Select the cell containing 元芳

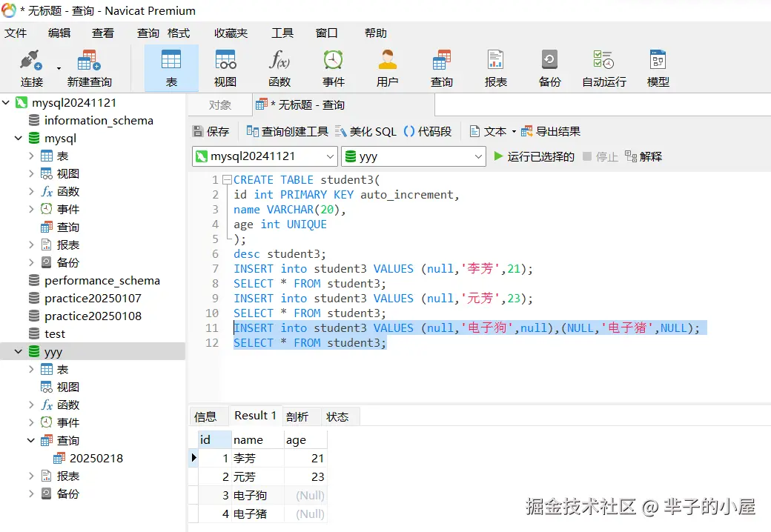pos(258,476)
